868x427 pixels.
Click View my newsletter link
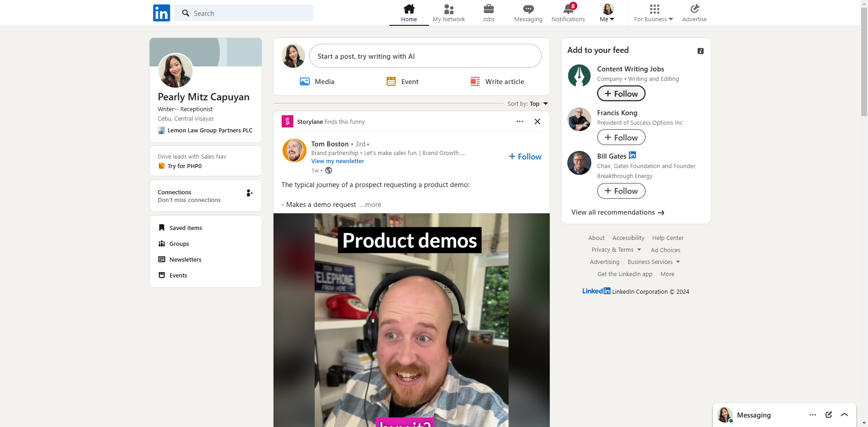click(x=338, y=161)
